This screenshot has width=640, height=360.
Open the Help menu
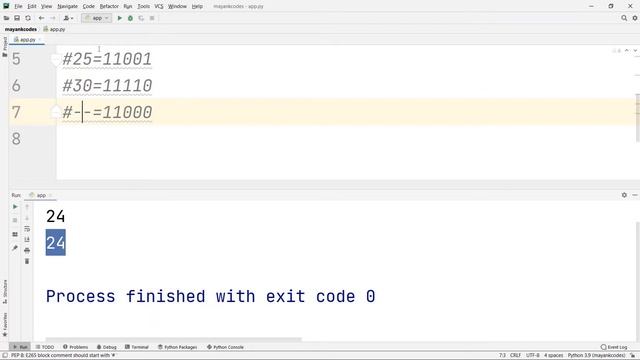click(197, 6)
